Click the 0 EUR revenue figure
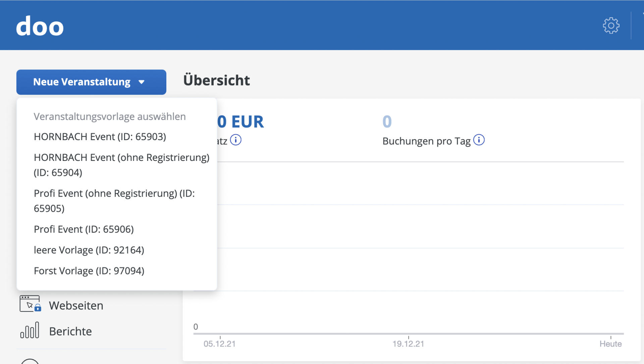Screen dimensions: 644x364 (240, 122)
